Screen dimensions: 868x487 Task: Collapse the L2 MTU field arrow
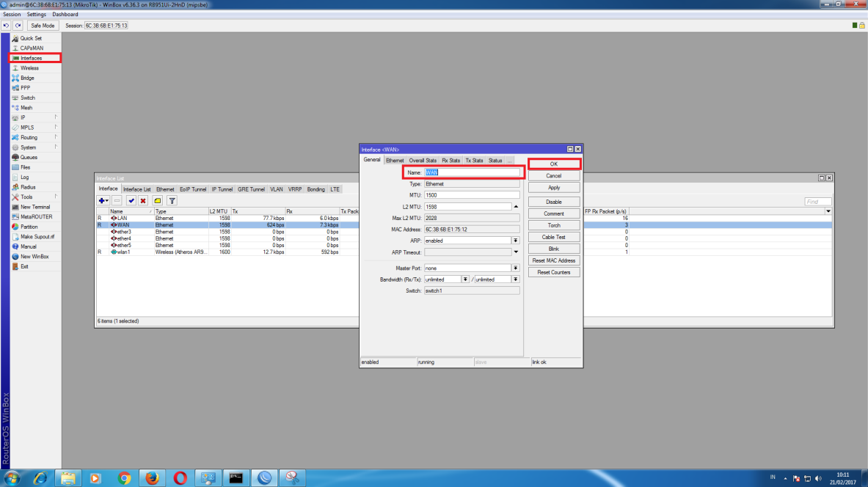(x=516, y=206)
